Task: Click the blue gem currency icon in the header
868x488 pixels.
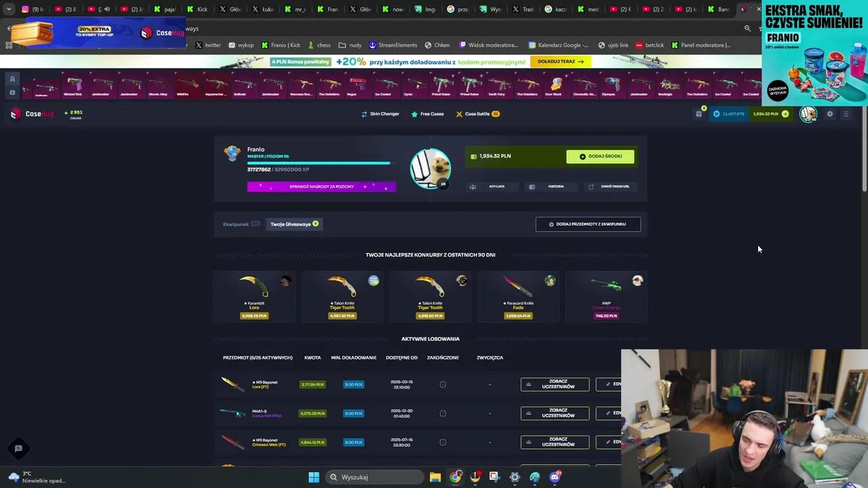Action: (717, 114)
